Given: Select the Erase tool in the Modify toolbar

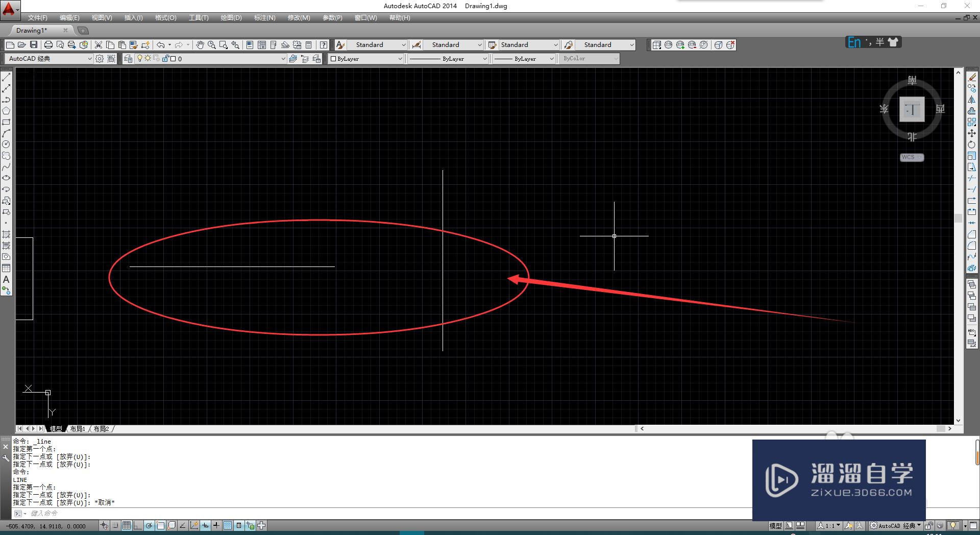Looking at the screenshot, I should (972, 77).
